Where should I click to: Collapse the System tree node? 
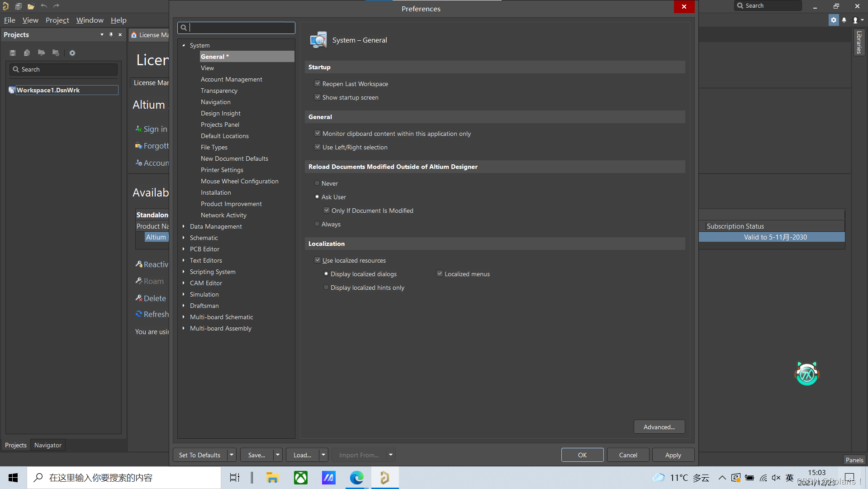pyautogui.click(x=184, y=45)
